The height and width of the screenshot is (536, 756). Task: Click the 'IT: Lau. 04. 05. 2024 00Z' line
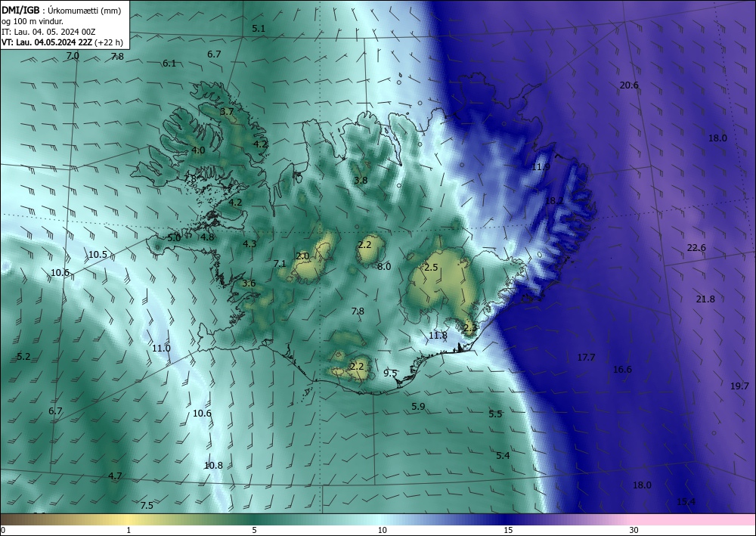[48, 31]
